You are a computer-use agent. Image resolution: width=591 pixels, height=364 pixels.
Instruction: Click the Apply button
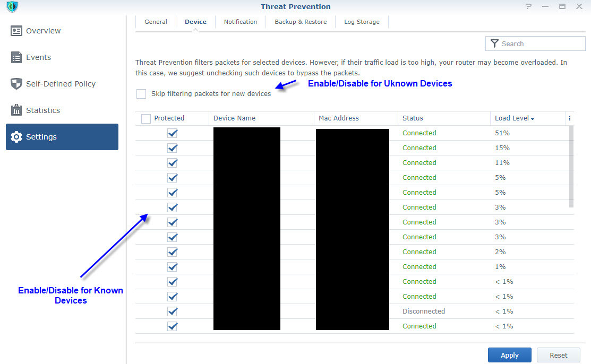509,355
